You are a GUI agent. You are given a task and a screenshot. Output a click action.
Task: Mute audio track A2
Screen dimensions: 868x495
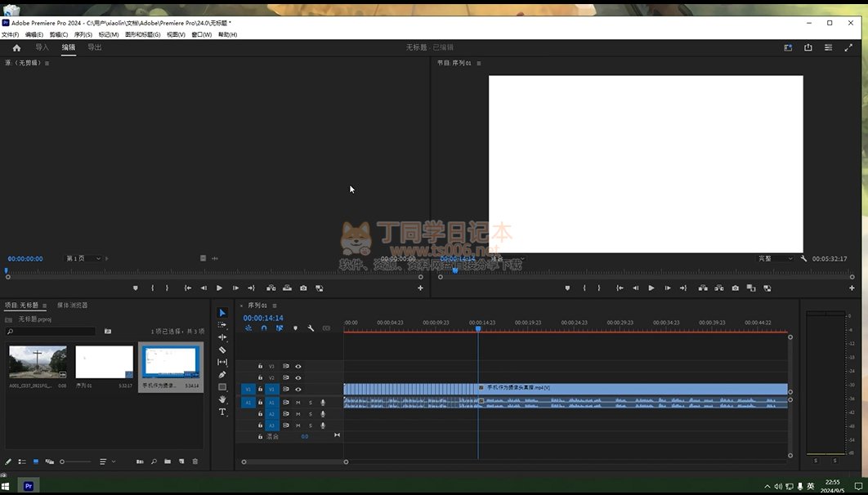coord(298,414)
